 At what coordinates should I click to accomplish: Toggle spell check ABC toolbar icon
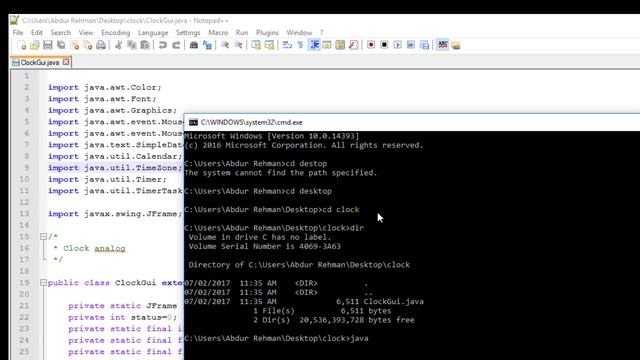coord(442,45)
